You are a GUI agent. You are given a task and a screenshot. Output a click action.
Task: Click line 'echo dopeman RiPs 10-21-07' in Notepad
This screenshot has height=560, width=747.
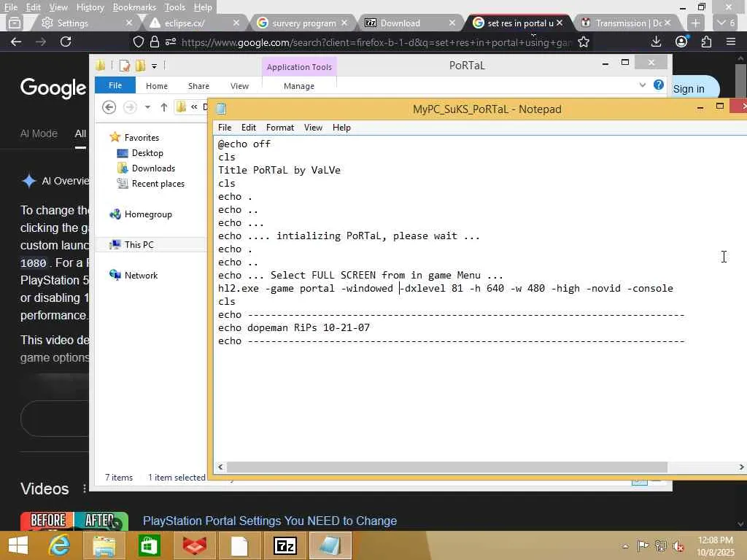point(294,327)
